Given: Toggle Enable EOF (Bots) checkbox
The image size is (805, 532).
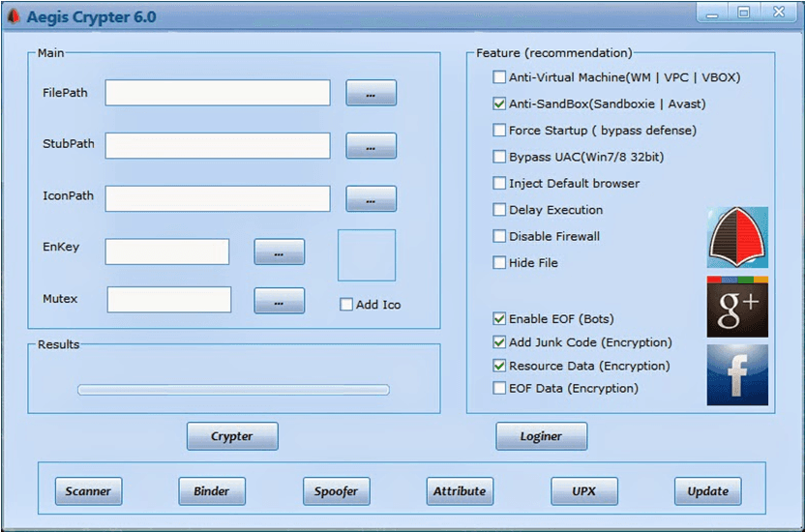Looking at the screenshot, I should click(499, 318).
